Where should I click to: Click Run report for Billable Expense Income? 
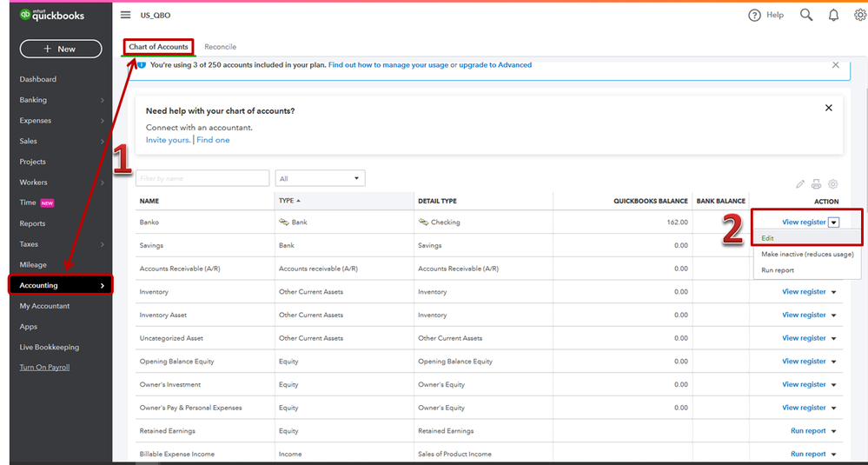(x=808, y=454)
